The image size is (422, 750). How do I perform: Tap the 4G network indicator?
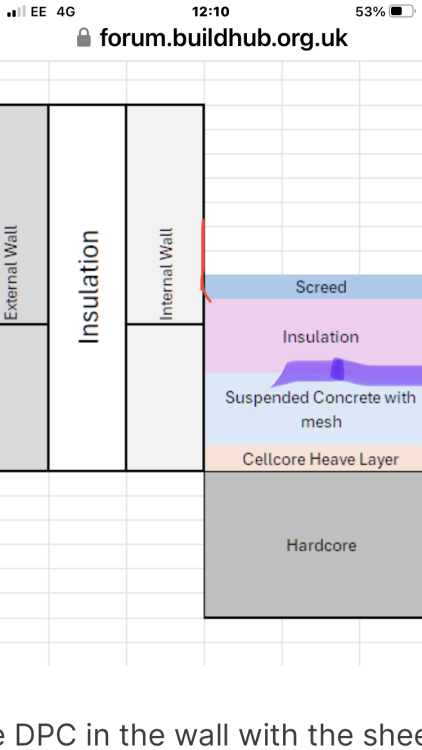(66, 11)
